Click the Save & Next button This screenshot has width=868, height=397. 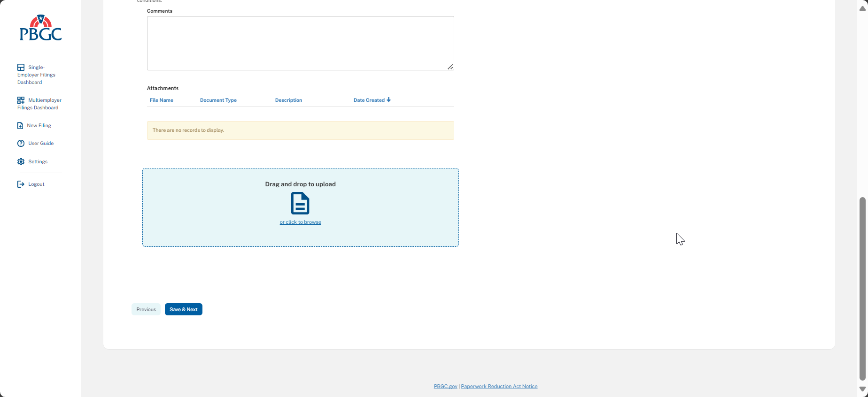click(184, 309)
